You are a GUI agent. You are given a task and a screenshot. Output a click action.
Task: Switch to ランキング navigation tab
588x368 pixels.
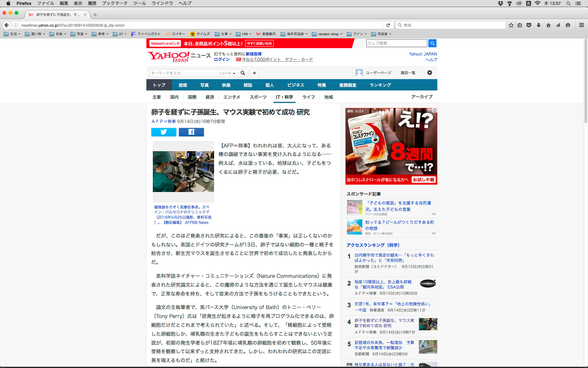click(x=380, y=85)
